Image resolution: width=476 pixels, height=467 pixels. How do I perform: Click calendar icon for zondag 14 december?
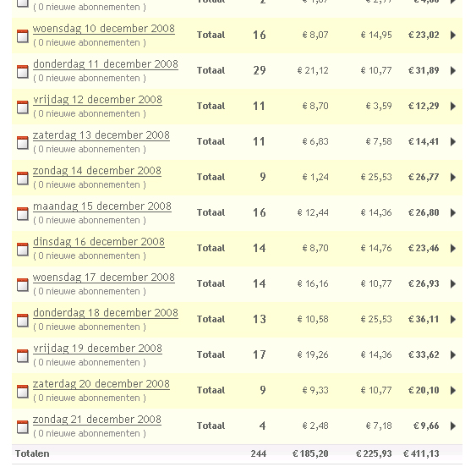pyautogui.click(x=23, y=178)
